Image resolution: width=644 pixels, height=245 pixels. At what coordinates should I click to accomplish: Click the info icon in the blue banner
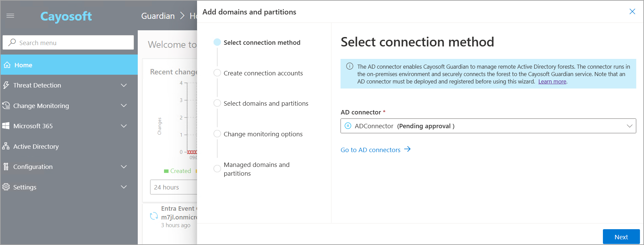[x=350, y=66]
